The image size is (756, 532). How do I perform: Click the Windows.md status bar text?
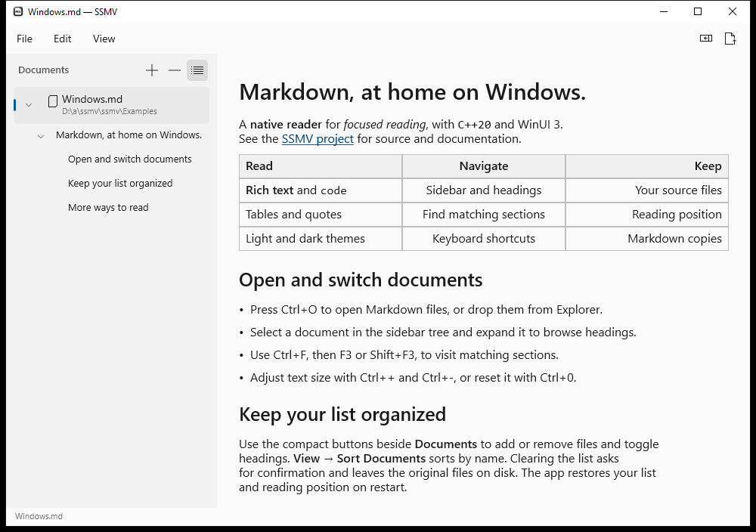pos(39,516)
